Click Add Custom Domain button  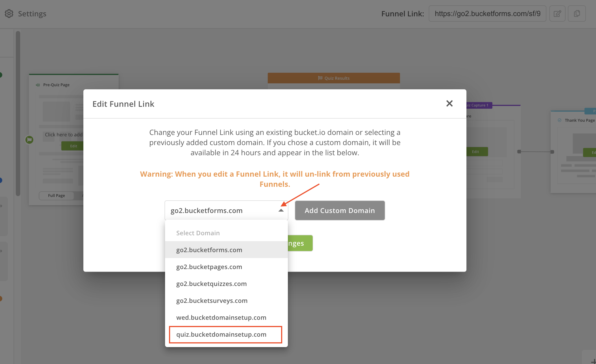(x=340, y=210)
